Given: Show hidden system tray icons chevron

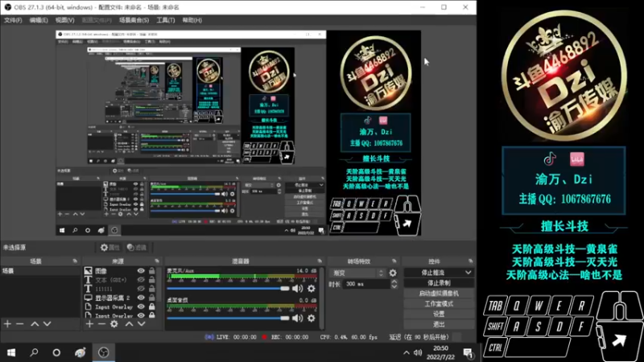Looking at the screenshot, I should [x=407, y=352].
